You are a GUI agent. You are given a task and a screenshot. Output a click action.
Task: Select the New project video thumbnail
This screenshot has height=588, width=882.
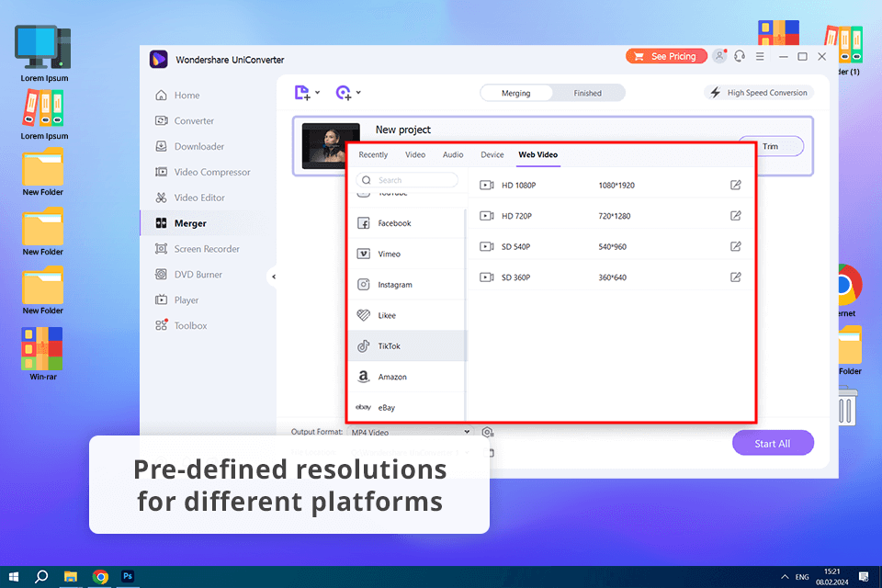pyautogui.click(x=324, y=146)
